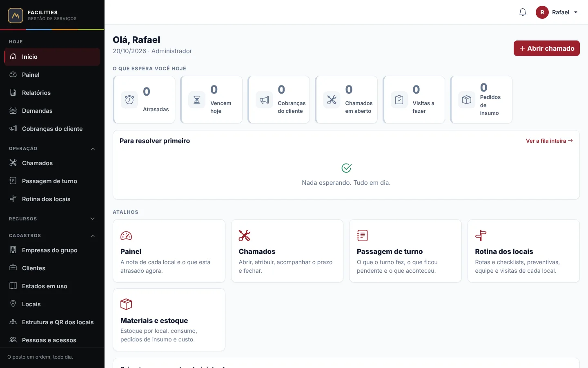The image size is (588, 368).
Task: Open Estrutura e QR dos locais
Action: [52, 322]
